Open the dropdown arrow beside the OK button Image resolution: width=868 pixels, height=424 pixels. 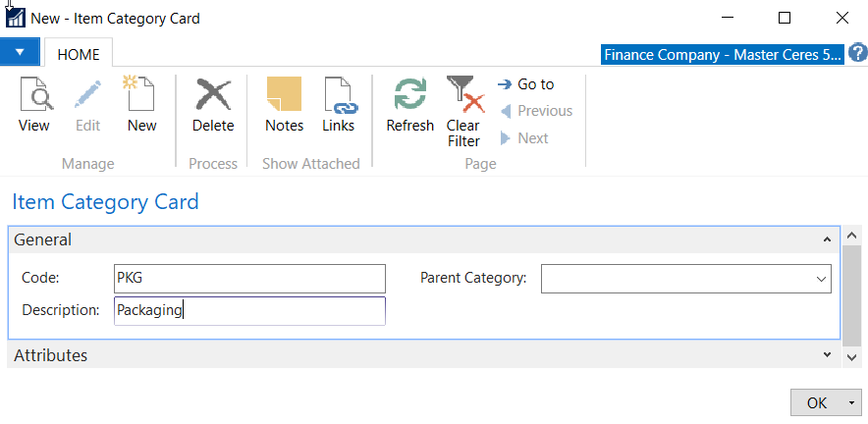(851, 403)
